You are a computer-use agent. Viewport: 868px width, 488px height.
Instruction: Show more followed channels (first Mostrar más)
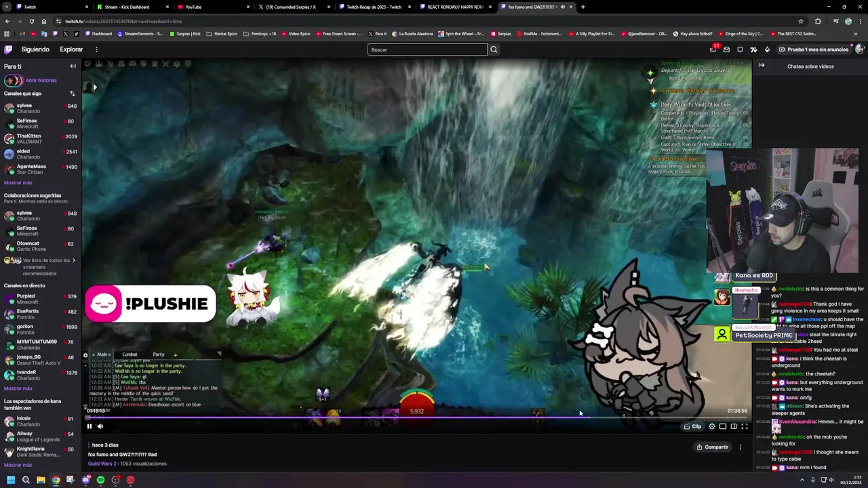coord(18,183)
